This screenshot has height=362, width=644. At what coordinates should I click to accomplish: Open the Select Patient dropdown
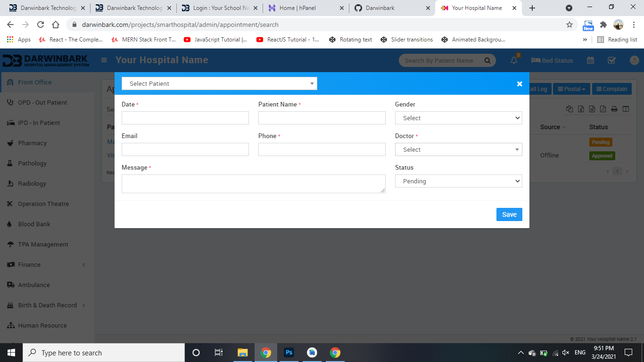(x=219, y=83)
